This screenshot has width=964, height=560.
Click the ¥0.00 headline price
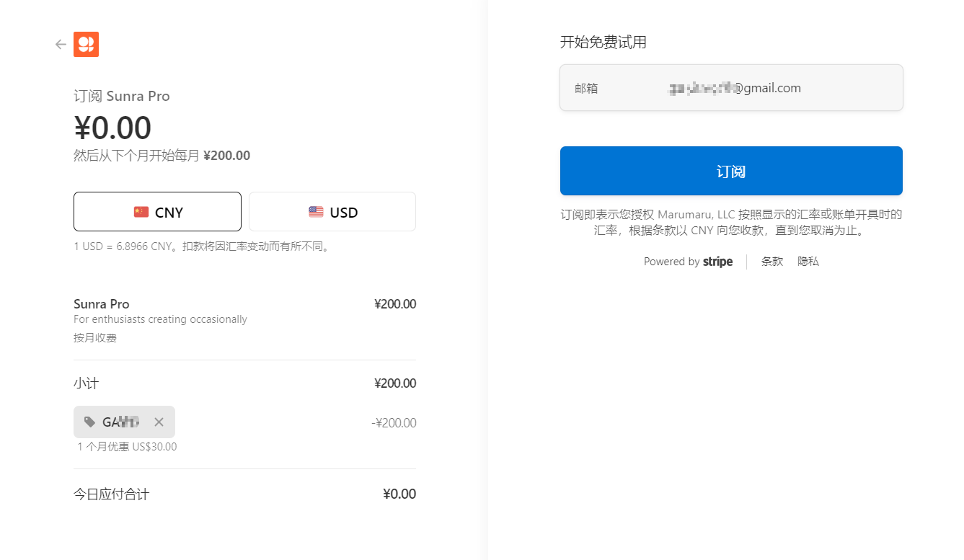click(112, 128)
